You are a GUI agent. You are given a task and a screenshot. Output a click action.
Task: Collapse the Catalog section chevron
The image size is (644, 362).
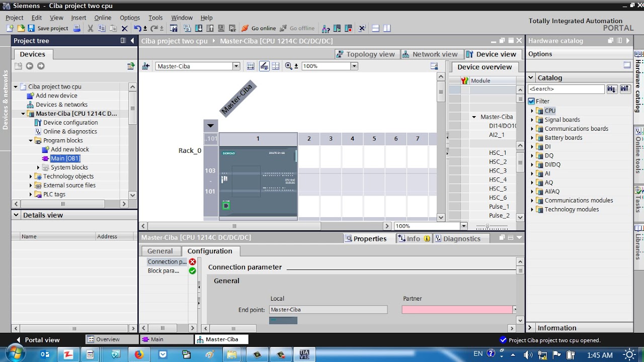[x=531, y=78]
